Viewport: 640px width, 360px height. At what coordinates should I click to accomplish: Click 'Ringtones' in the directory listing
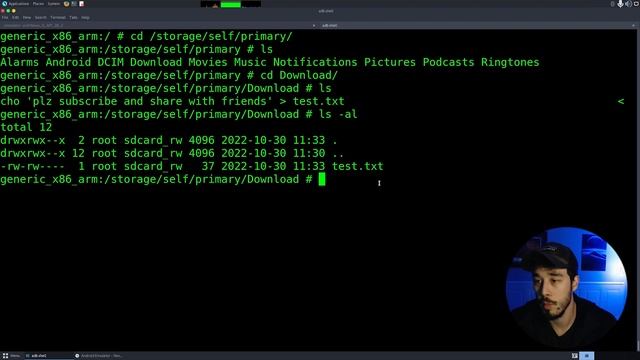(510, 62)
